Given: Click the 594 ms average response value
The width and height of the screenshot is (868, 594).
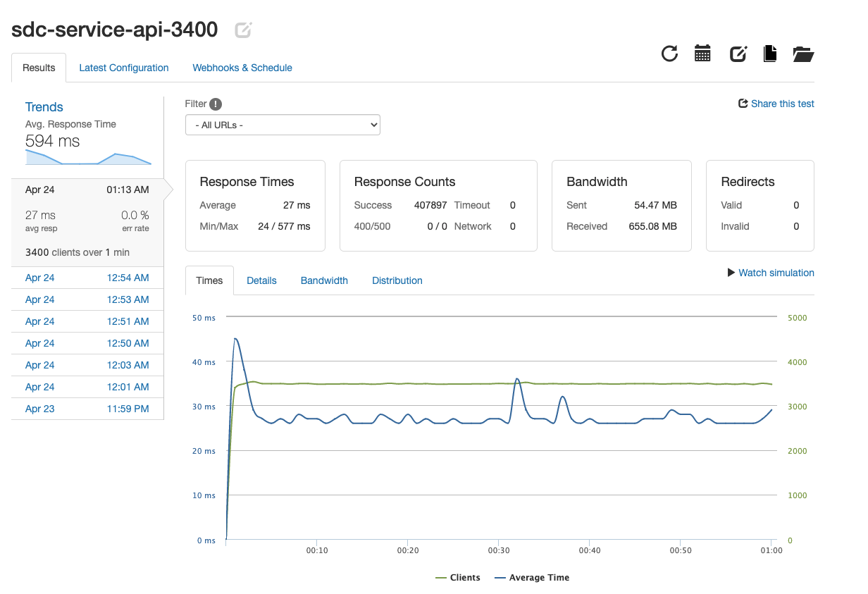Looking at the screenshot, I should [52, 141].
